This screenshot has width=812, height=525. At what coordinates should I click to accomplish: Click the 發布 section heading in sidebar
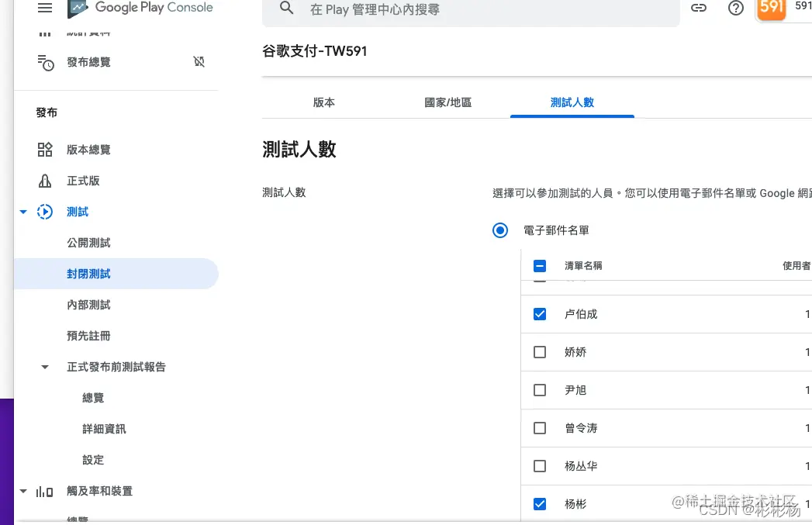(x=47, y=113)
